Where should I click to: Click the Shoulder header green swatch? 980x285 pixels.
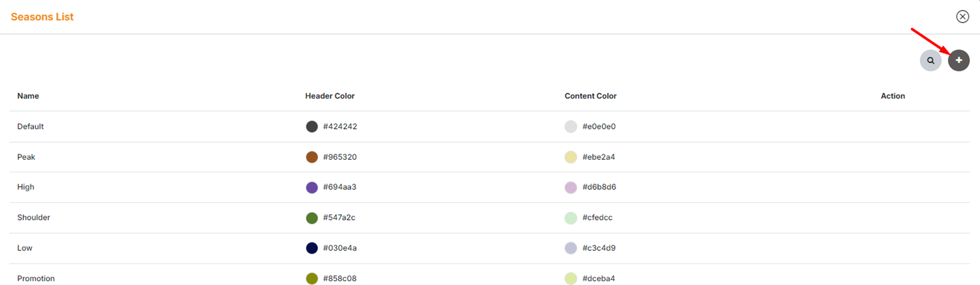312,218
